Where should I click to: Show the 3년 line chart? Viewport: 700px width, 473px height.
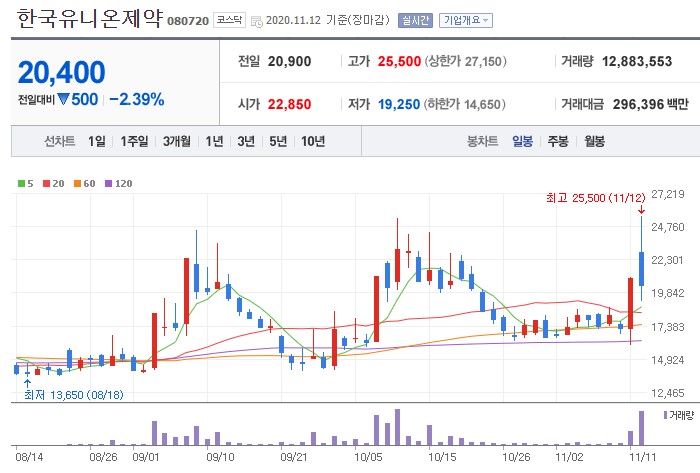tap(246, 141)
